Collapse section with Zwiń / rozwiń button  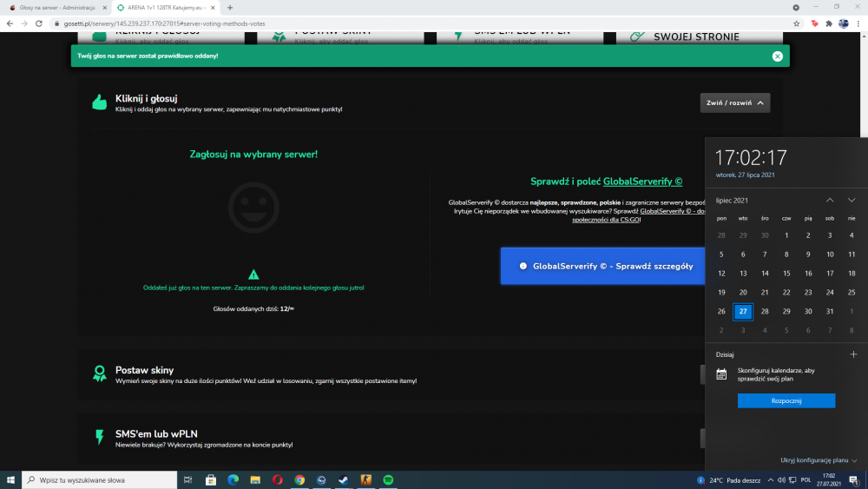tap(734, 103)
